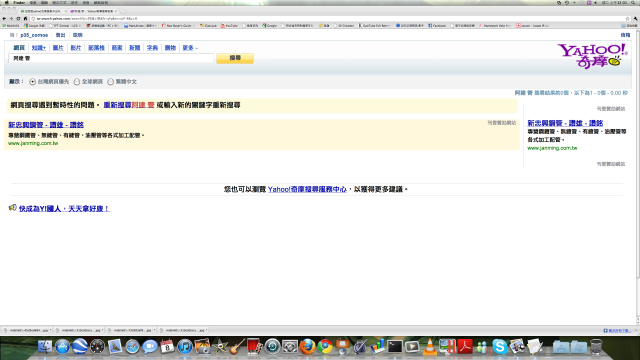The image size is (640, 360).
Task: Open MSN Messenger icon in dock
Action: (482, 347)
